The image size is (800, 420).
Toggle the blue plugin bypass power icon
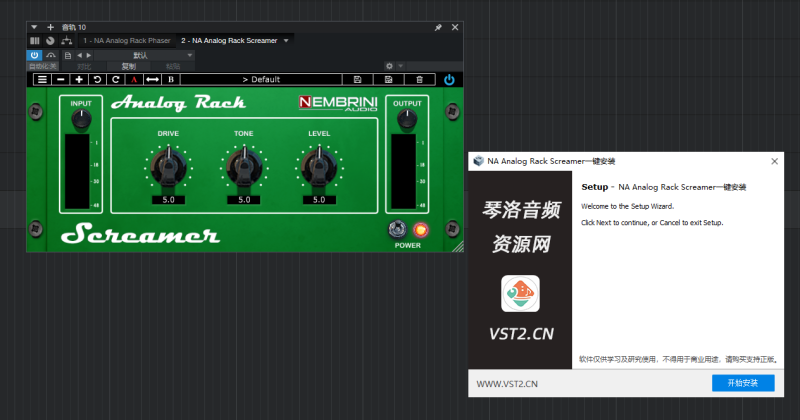tap(449, 80)
